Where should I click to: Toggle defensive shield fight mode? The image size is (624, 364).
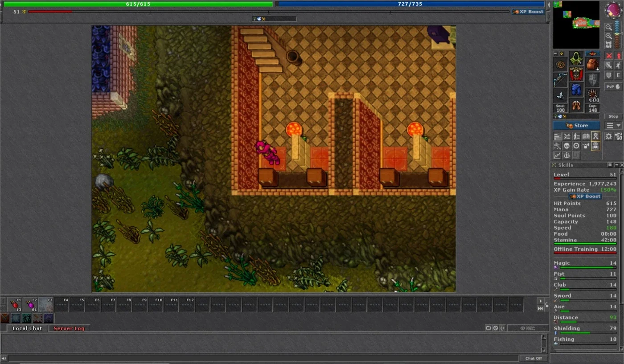[609, 75]
